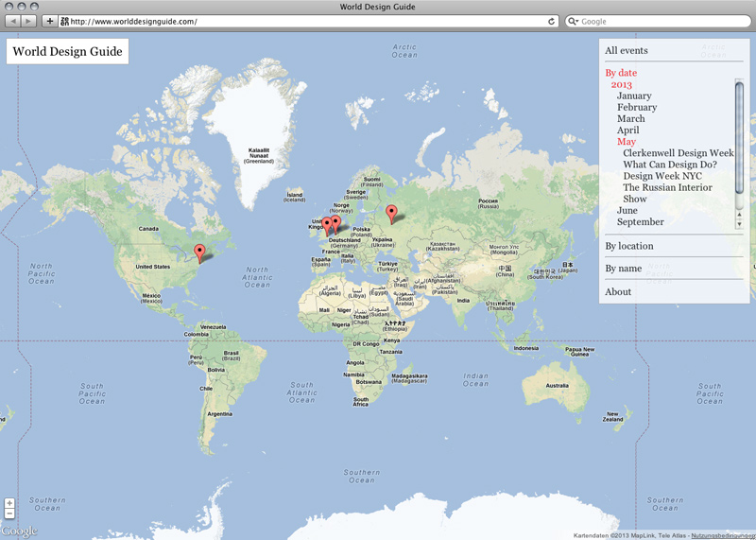Select the worlddesignguide.com address field
This screenshot has width=756, height=540.
(x=309, y=21)
